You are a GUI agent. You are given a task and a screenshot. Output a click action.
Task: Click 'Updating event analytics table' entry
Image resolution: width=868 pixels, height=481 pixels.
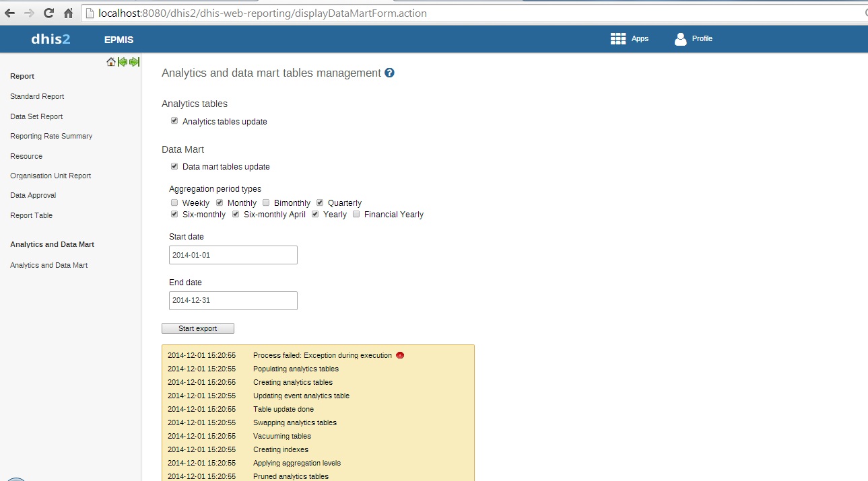tap(301, 396)
